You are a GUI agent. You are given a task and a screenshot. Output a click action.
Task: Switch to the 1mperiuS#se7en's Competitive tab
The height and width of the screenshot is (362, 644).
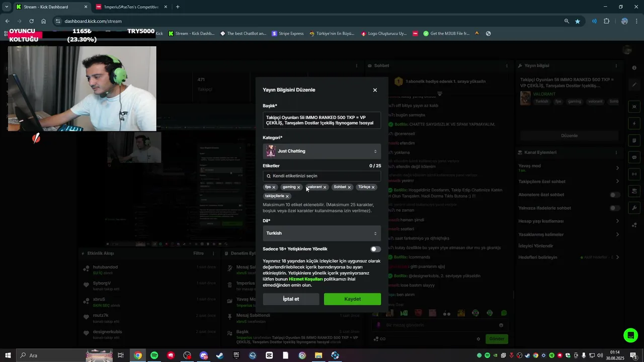point(131,7)
